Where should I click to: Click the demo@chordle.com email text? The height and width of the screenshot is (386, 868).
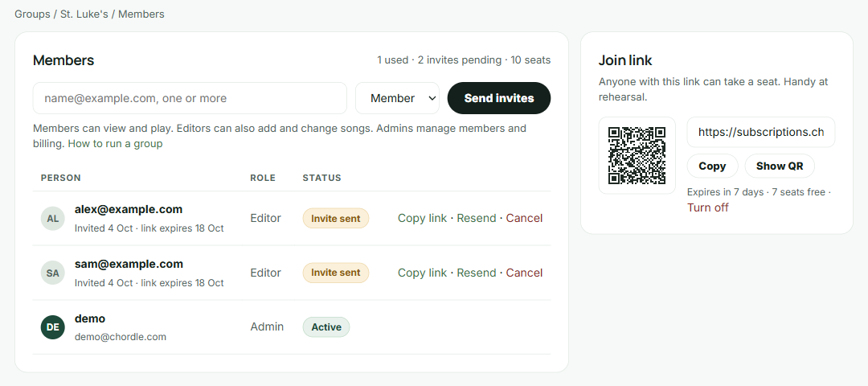120,337
